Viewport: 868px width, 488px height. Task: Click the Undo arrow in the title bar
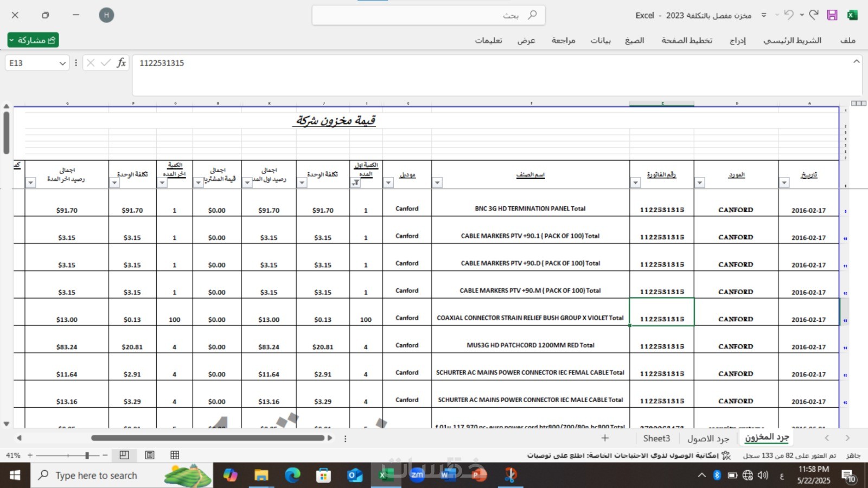tap(789, 15)
